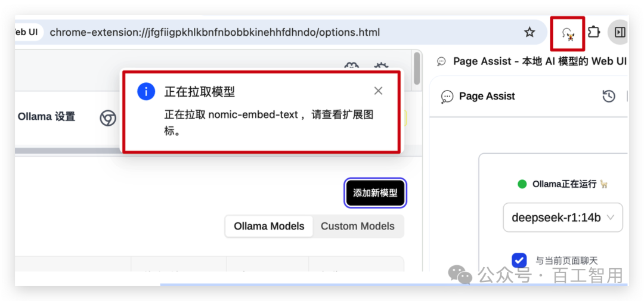Switch to the Custom Models tab
This screenshot has width=644, height=301.
[357, 226]
